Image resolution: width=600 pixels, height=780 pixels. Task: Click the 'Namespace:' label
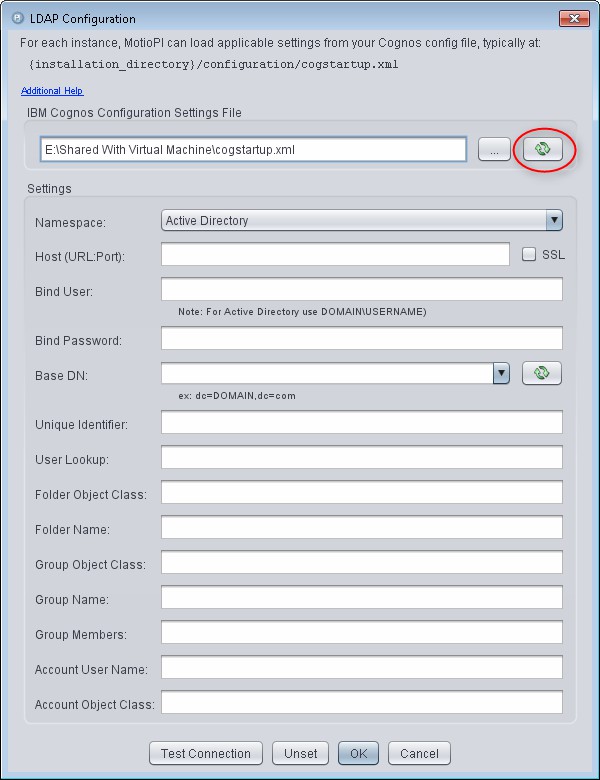(70, 222)
